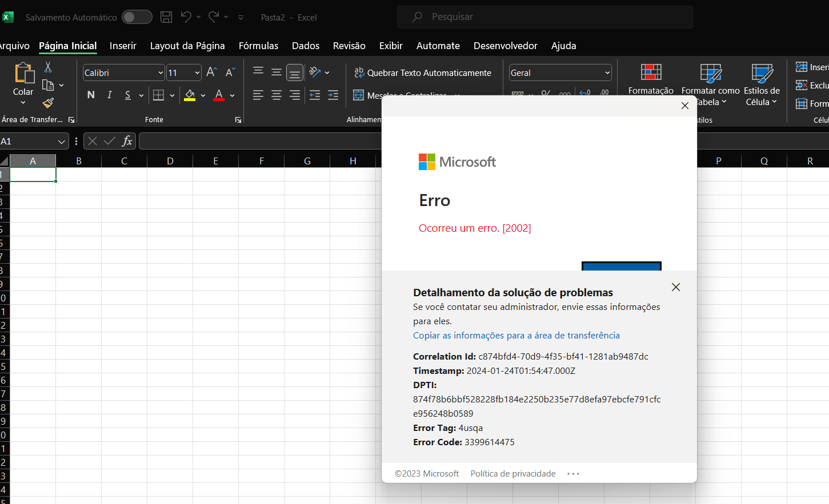This screenshot has height=504, width=829.
Task: Expand the fill color dropdown arrow
Action: (203, 95)
